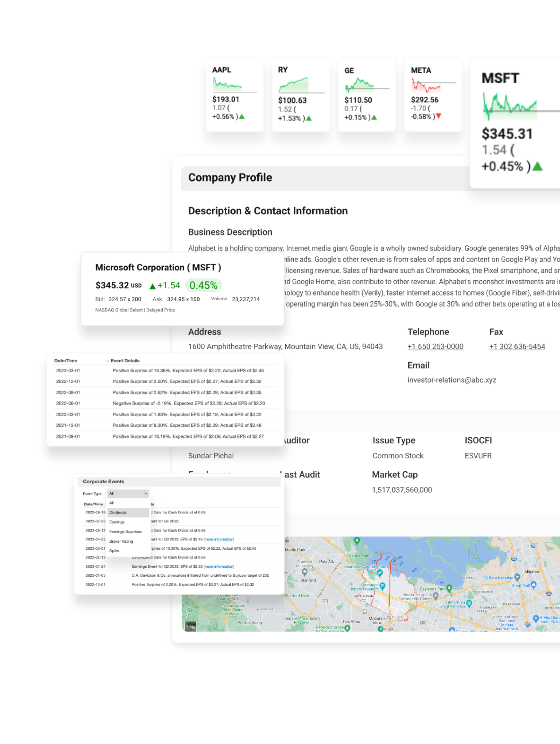Click the Great Mall shopping pin
Image resolution: width=560 pixels, height=744 pixels.
pyautogui.click(x=533, y=584)
